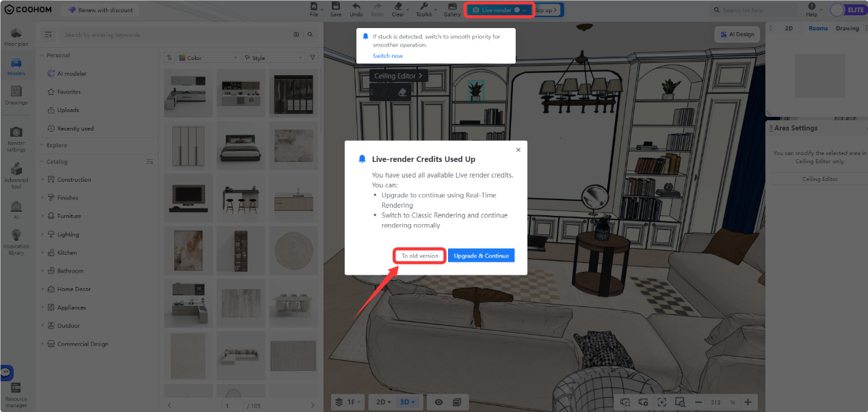The image size is (868, 412).
Task: Expand the Lighting category
Action: point(42,234)
